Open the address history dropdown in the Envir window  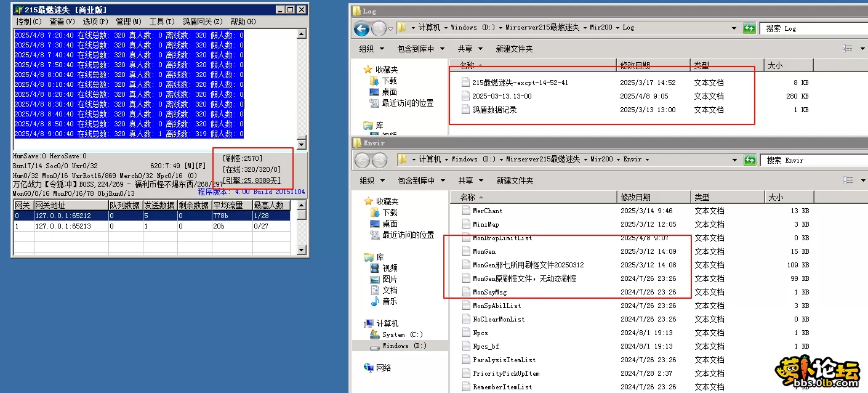734,160
